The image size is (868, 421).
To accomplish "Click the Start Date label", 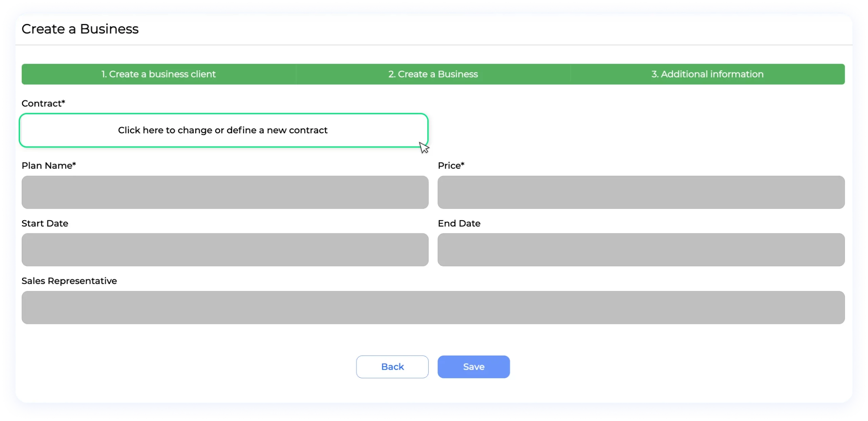I will 45,224.
